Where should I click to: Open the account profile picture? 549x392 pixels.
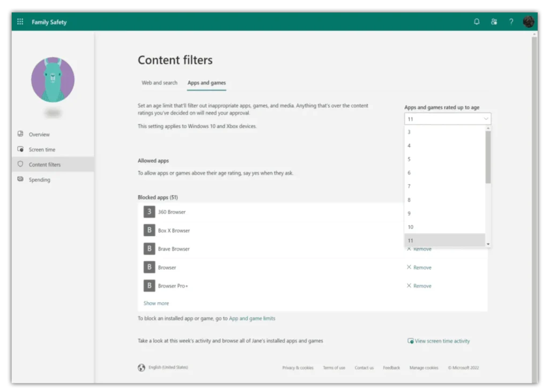528,21
